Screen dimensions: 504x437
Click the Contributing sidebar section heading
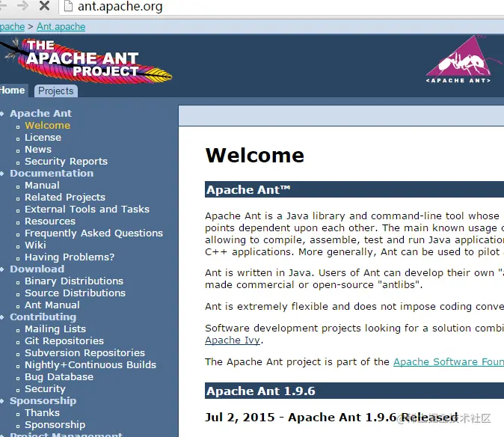43,317
